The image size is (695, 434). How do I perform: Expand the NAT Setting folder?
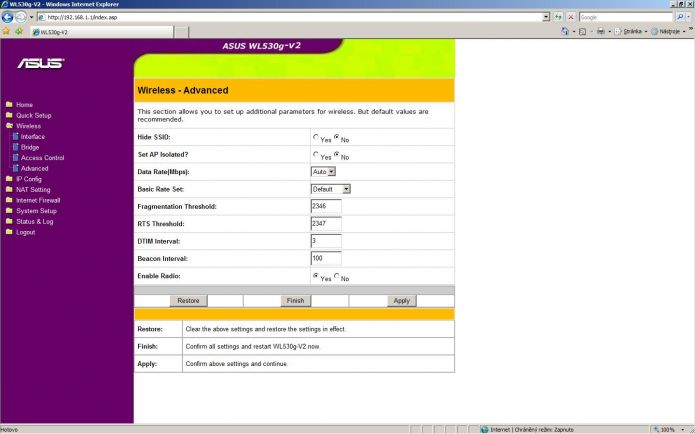(33, 190)
